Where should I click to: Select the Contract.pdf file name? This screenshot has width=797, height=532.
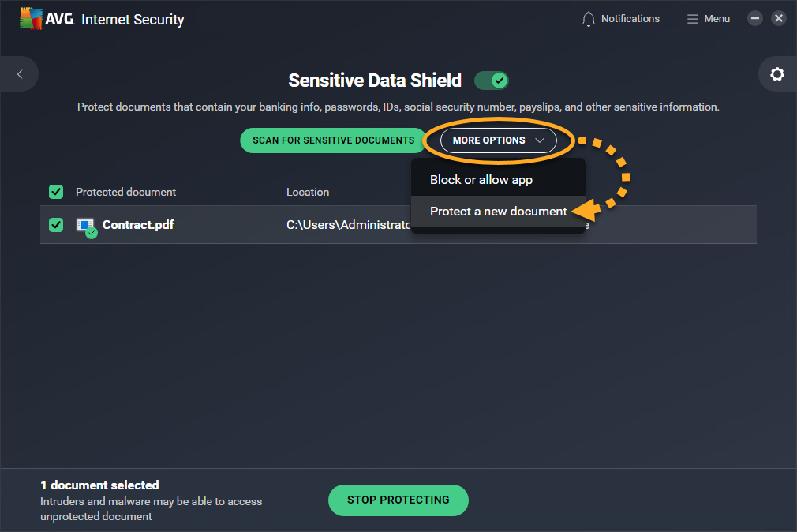138,225
